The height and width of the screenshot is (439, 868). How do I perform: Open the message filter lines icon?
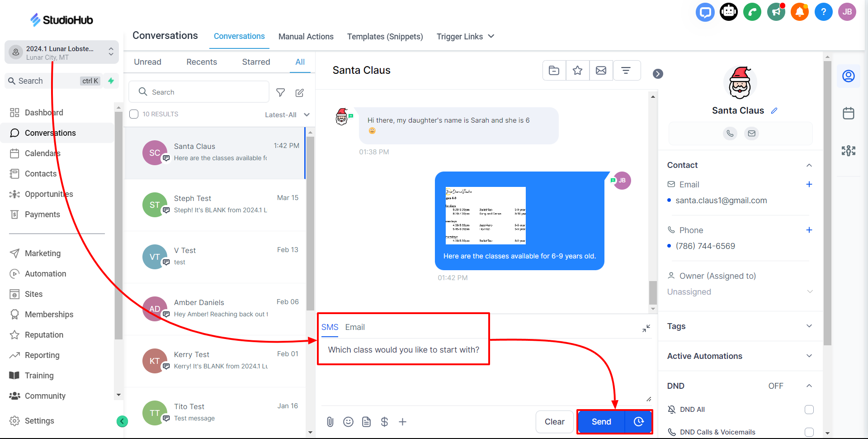click(626, 71)
